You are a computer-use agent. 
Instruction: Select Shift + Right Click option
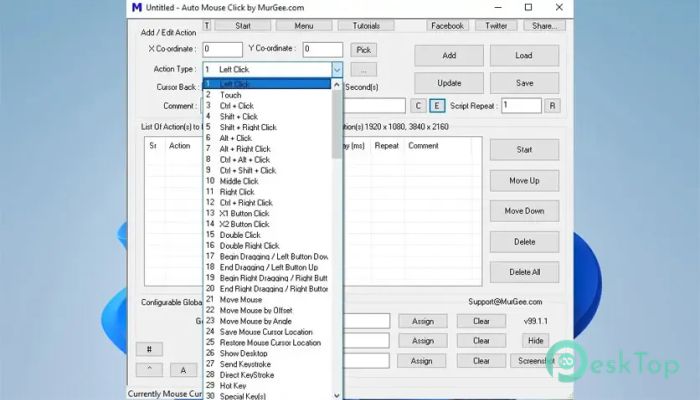click(x=267, y=127)
